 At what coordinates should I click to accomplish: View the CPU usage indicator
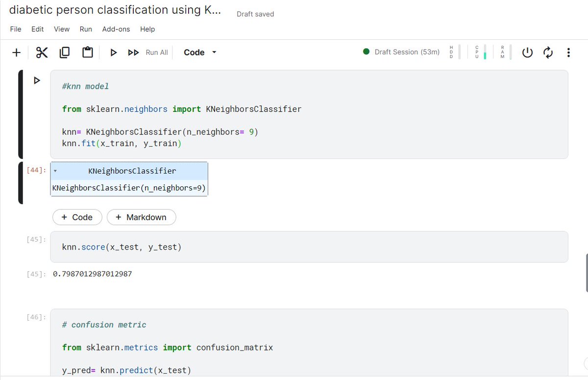coord(480,52)
